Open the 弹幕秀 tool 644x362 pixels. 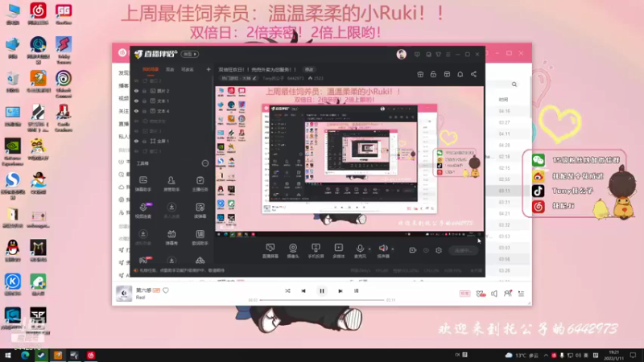tap(171, 237)
